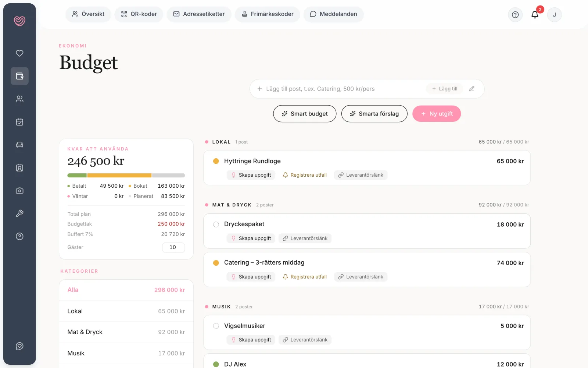The height and width of the screenshot is (368, 588).
Task: Click the Ny utgift button
Action: click(x=437, y=114)
